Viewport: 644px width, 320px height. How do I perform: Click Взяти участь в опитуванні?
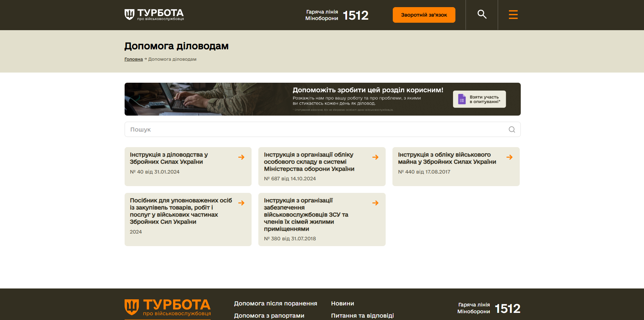coord(479,99)
